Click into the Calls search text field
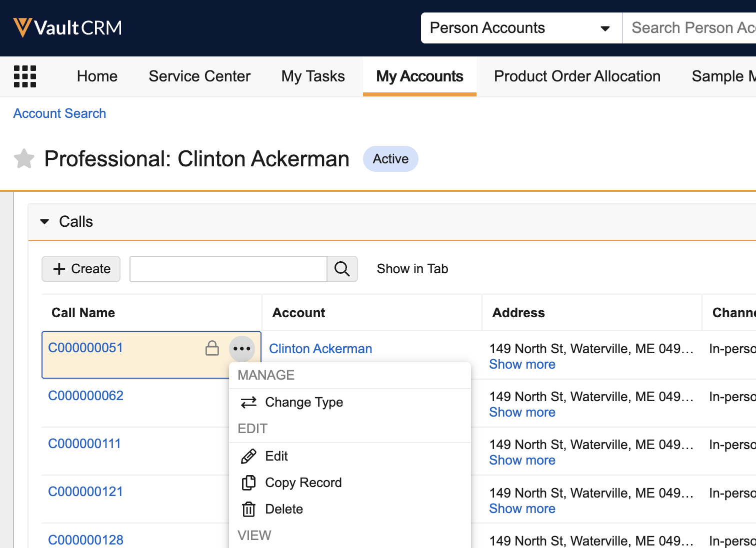756x548 pixels. point(228,269)
